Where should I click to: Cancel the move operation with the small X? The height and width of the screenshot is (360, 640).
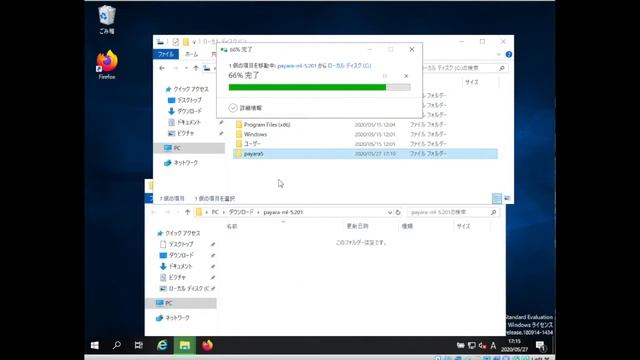406,76
